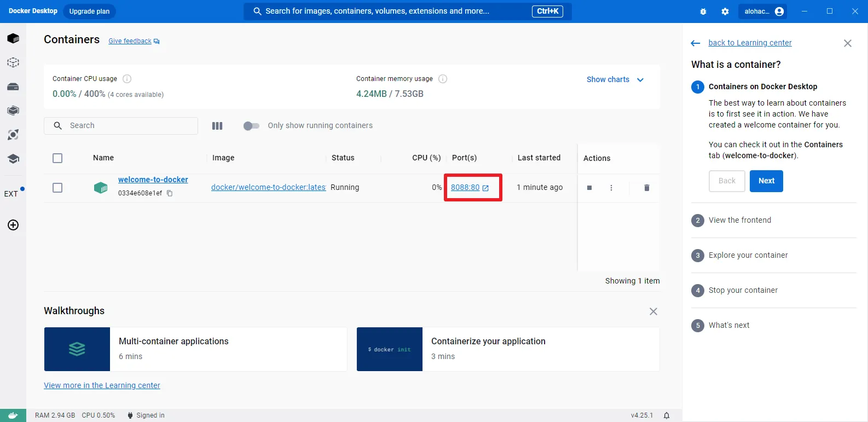Click the memory usage info icon
Image resolution: width=868 pixels, height=422 pixels.
(x=443, y=79)
